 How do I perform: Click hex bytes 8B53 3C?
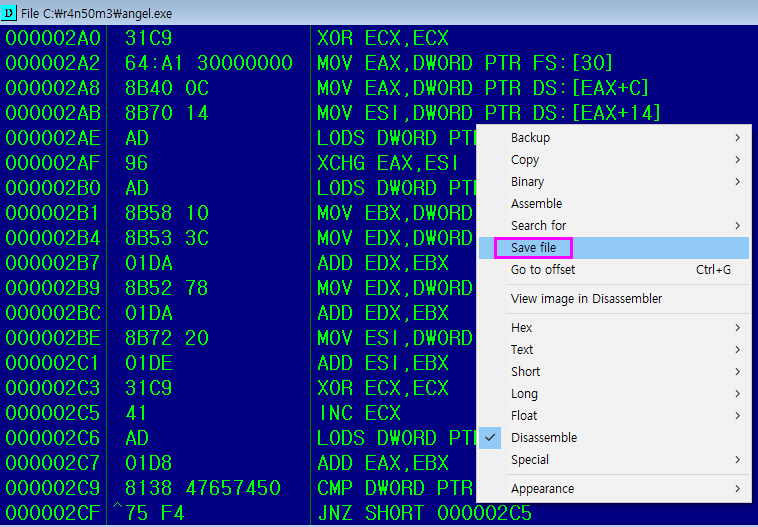coord(167,238)
